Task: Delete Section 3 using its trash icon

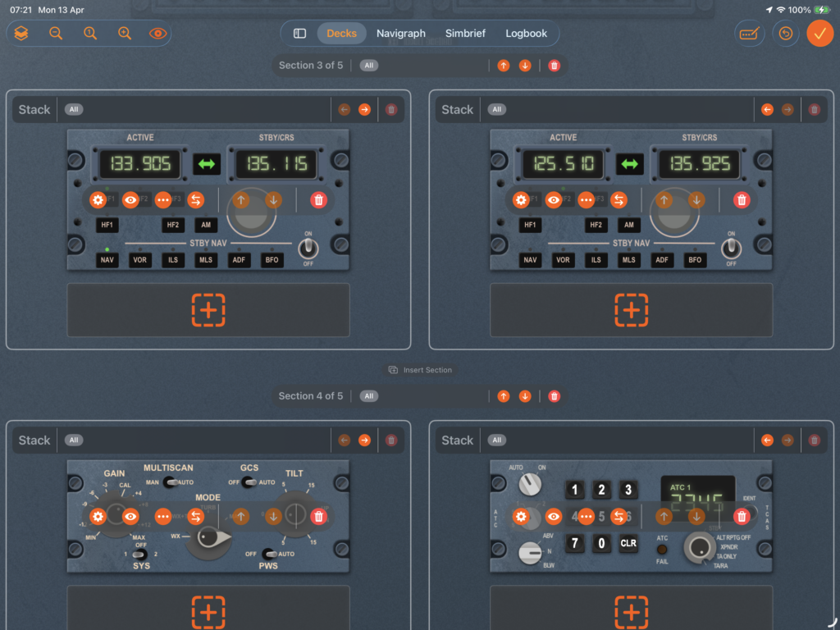Action: pyautogui.click(x=555, y=66)
